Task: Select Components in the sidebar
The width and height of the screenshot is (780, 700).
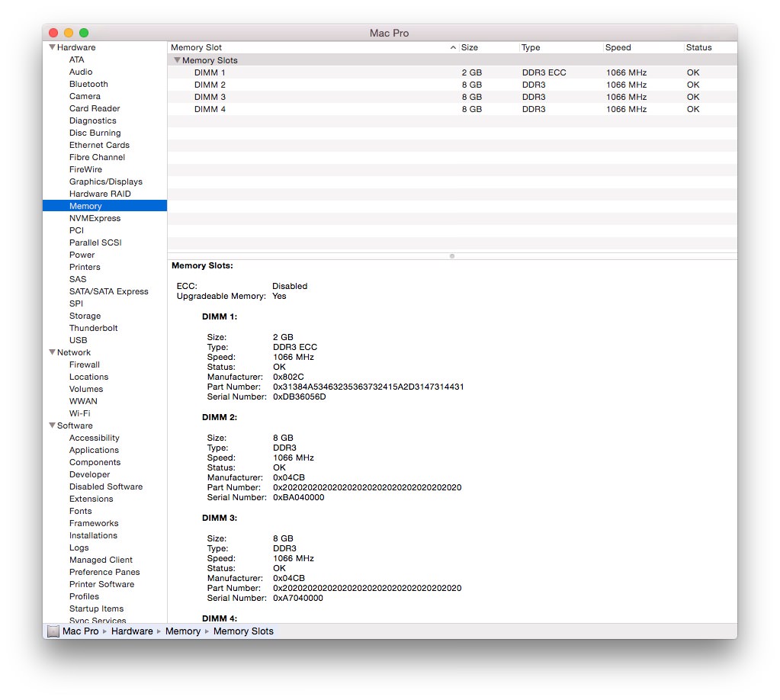Action: pyautogui.click(x=95, y=461)
